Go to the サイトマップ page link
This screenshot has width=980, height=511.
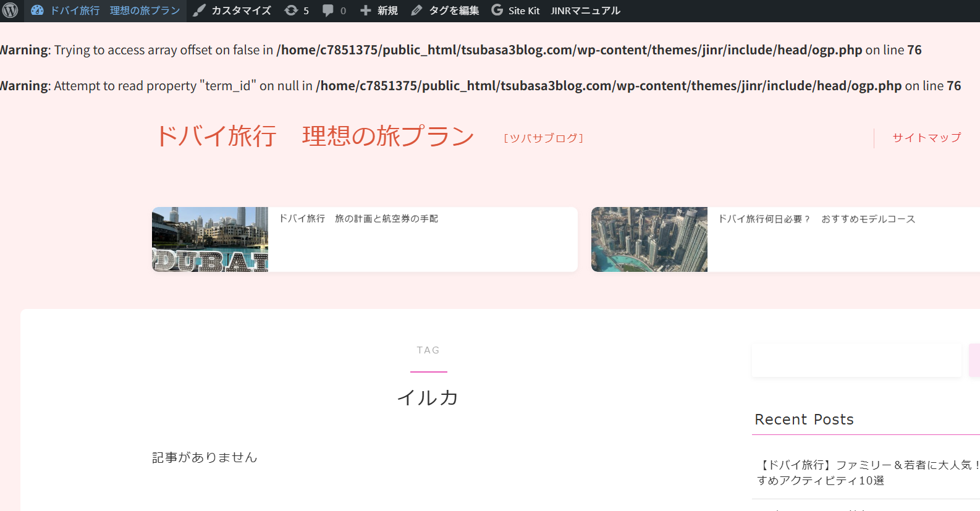point(926,138)
